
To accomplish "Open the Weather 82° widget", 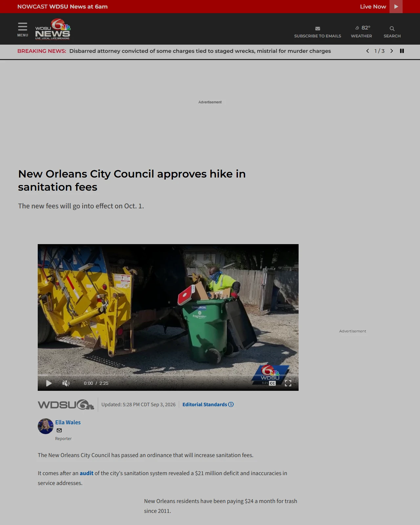I will pos(361,32).
